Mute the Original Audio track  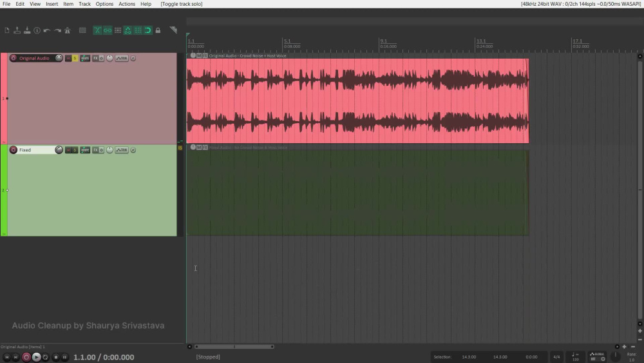click(x=68, y=59)
